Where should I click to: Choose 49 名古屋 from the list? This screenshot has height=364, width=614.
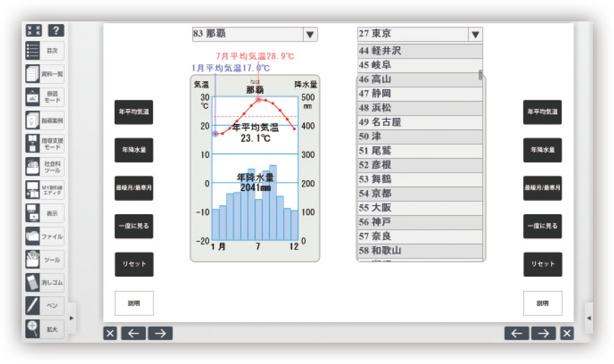click(419, 122)
